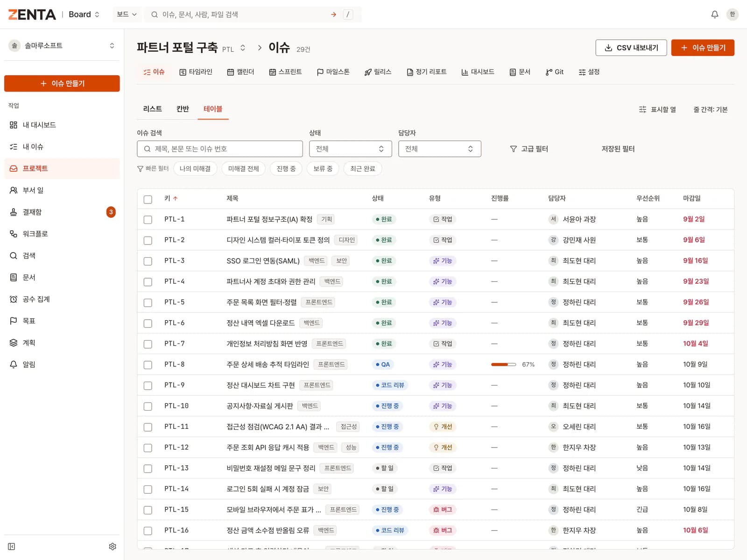The width and height of the screenshot is (747, 560).
Task: Open 줄 간격: 기본 row spacing menu
Action: pyautogui.click(x=710, y=110)
